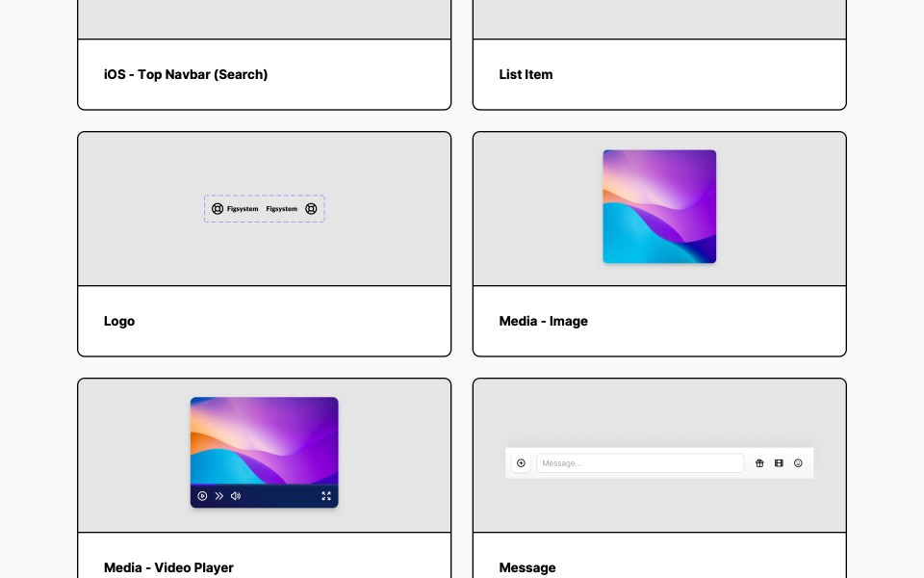924x578 pixels.
Task: Click the play icon in the video player
Action: click(202, 496)
